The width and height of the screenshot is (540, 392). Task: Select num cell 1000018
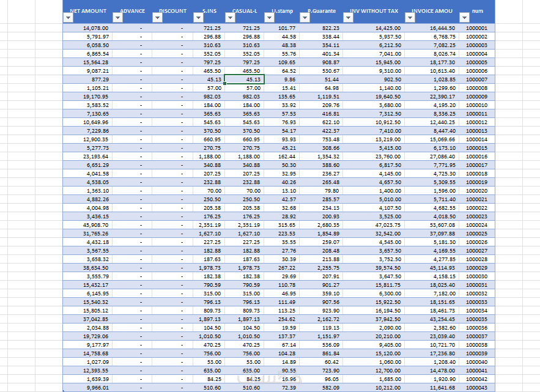coord(476,174)
